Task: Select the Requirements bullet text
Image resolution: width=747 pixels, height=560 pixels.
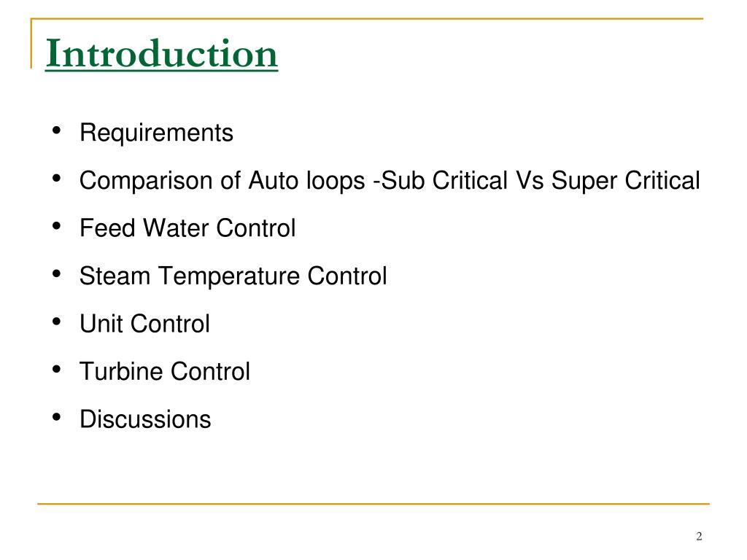Action: pyautogui.click(x=156, y=133)
